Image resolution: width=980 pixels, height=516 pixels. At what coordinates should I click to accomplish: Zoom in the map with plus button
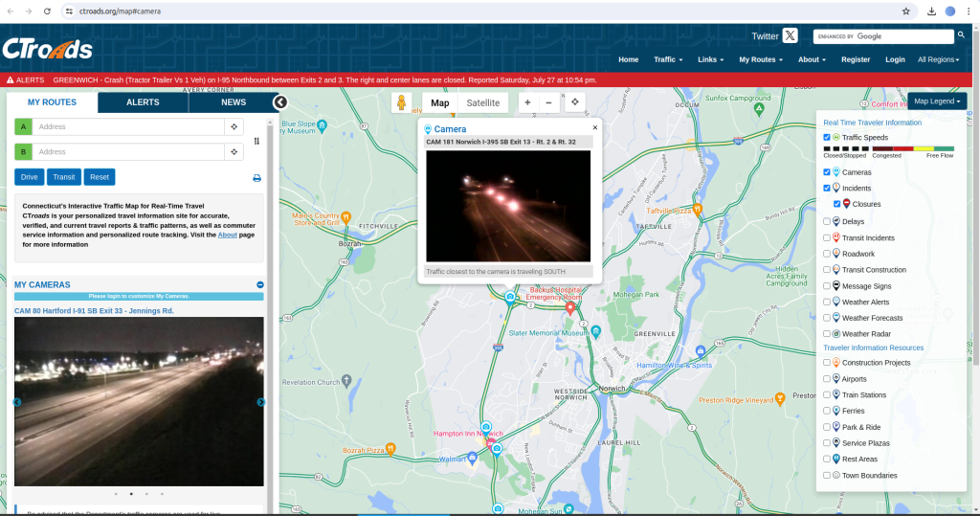tap(527, 102)
